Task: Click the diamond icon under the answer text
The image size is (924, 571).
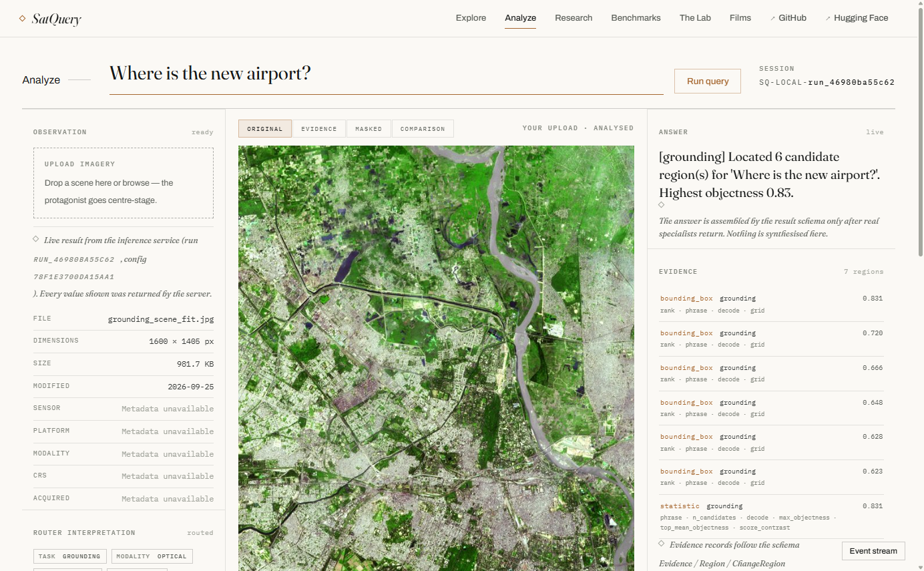Action: (662, 205)
